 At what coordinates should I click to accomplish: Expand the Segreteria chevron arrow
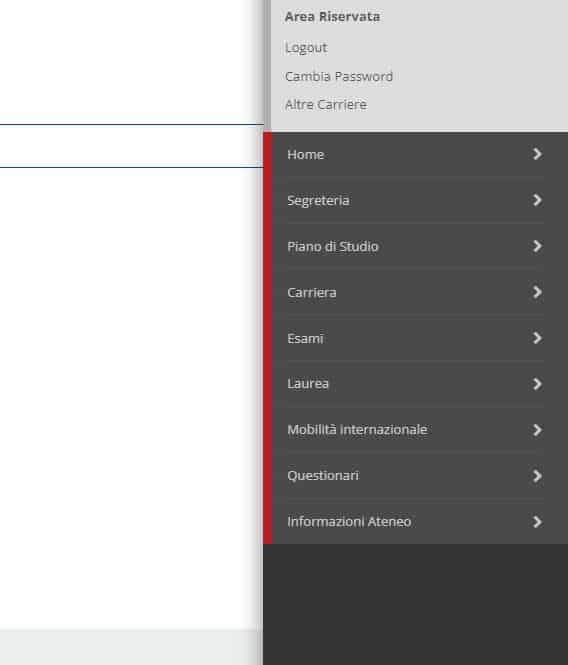(x=537, y=200)
